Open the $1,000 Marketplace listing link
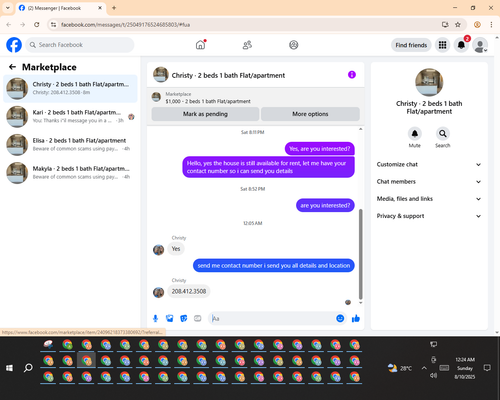 [208, 101]
